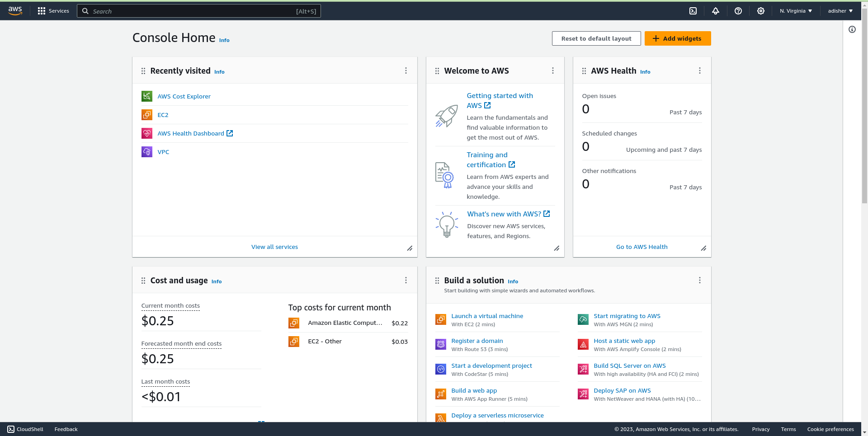The height and width of the screenshot is (436, 868).
Task: Grab the Recently visited drag handle
Action: (x=143, y=71)
